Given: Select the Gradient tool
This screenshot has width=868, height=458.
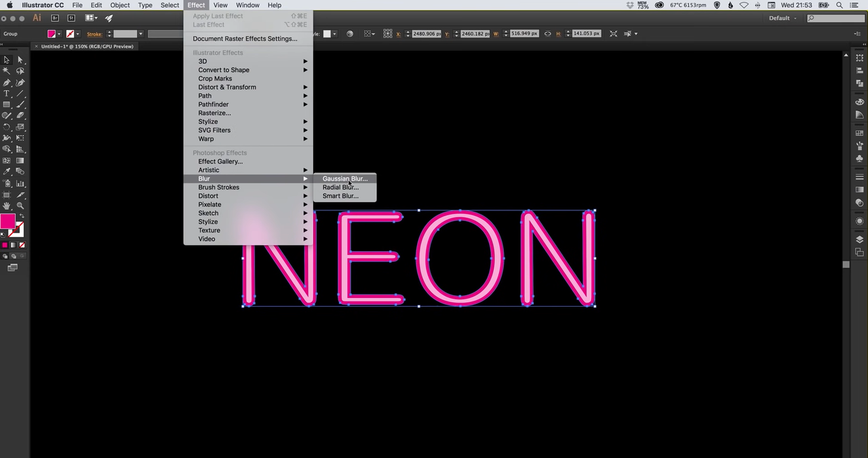Looking at the screenshot, I should pos(20,161).
